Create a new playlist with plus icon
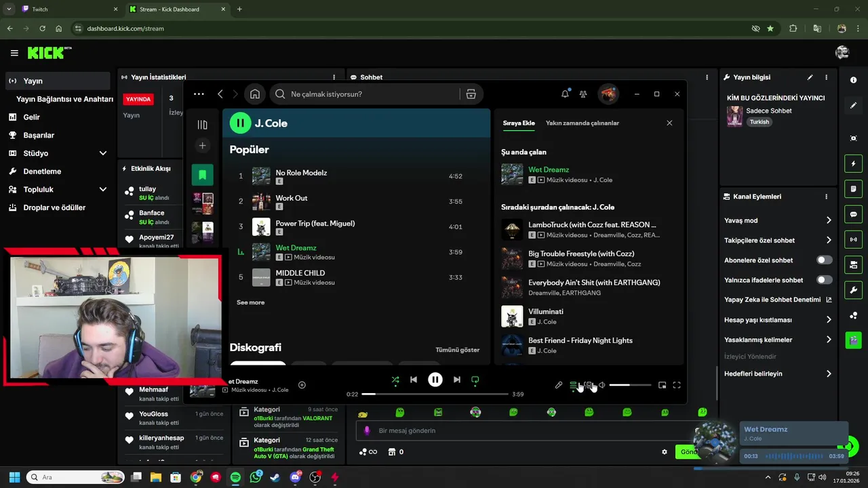The image size is (868, 488). [x=202, y=146]
